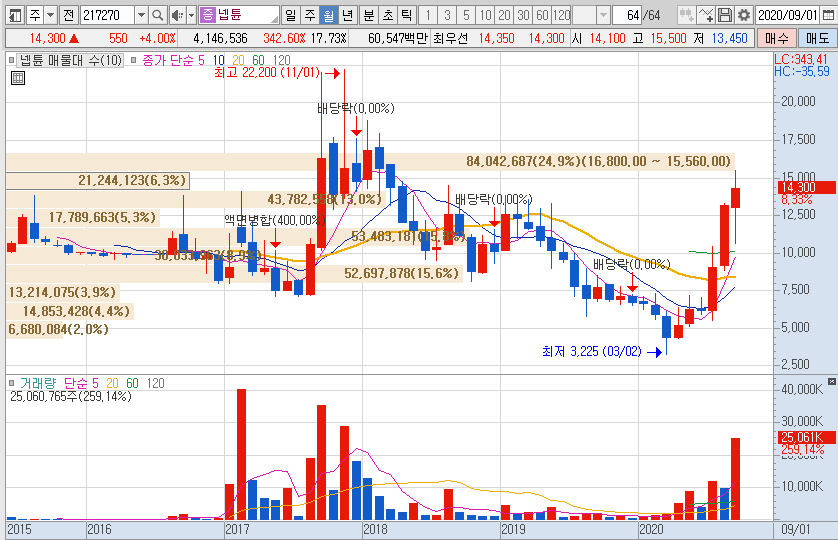Expand the 주 type dropdown arrow
838x540 pixels.
(50, 15)
